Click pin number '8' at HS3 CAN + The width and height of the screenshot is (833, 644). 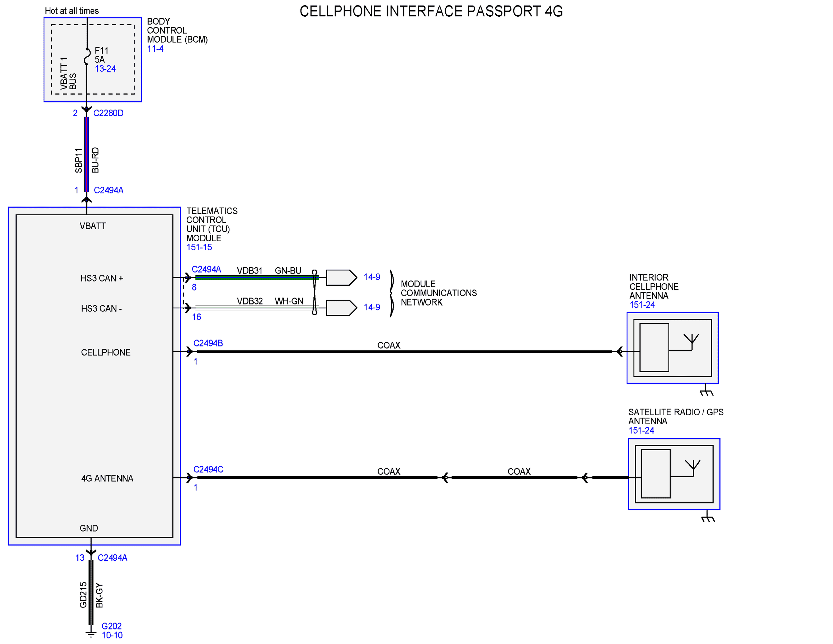194,287
